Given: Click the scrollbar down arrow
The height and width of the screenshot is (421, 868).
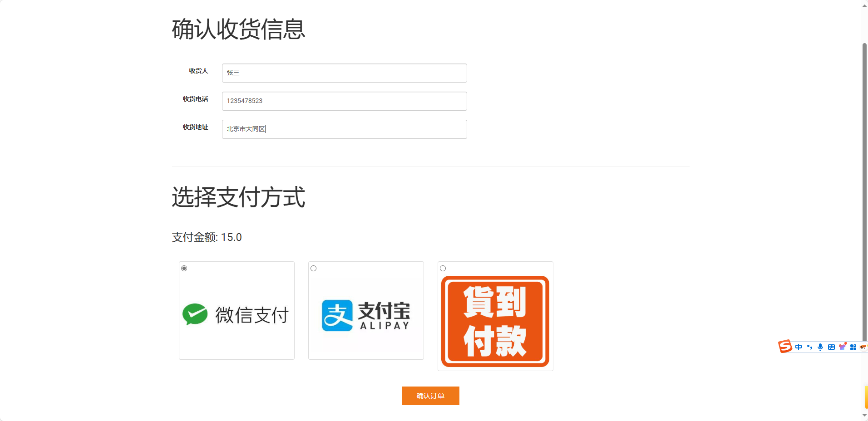Looking at the screenshot, I should [864, 415].
